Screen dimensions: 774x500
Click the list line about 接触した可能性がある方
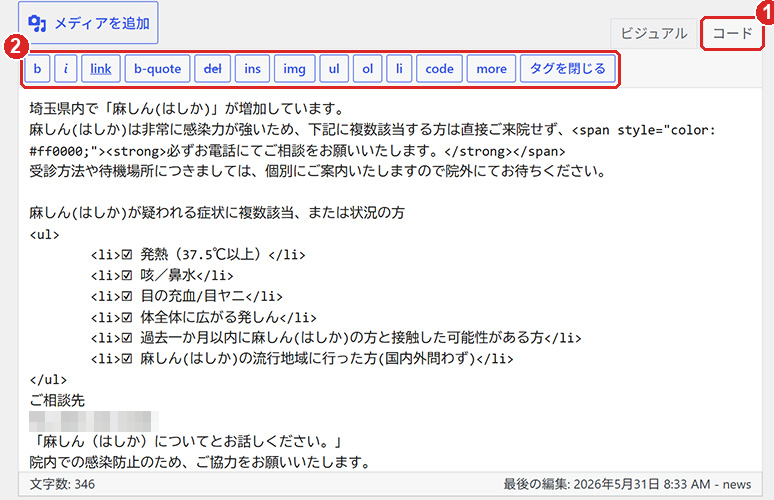(x=336, y=337)
